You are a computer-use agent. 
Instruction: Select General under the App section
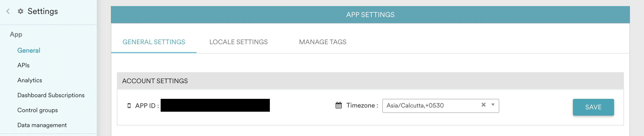29,50
